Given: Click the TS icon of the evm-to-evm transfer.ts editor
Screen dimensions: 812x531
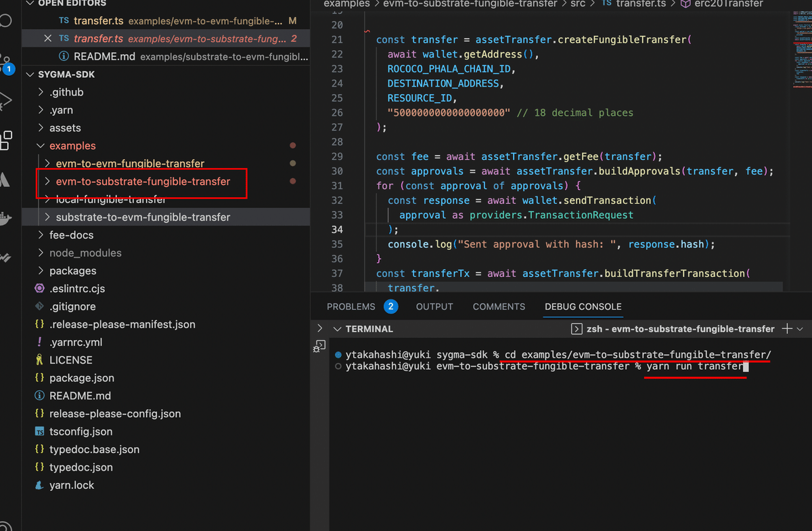Looking at the screenshot, I should (64, 21).
